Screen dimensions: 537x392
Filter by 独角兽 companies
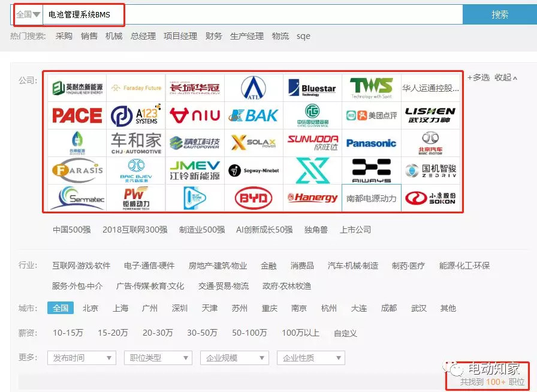tap(316, 230)
